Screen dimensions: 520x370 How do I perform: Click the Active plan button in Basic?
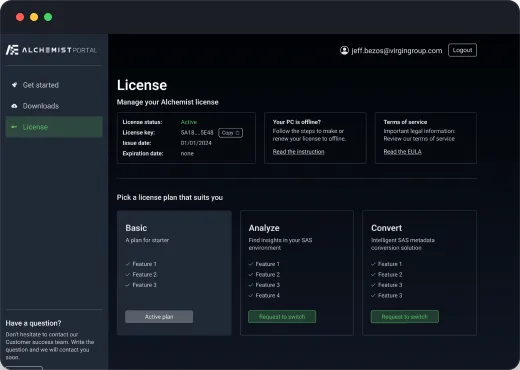tap(159, 317)
